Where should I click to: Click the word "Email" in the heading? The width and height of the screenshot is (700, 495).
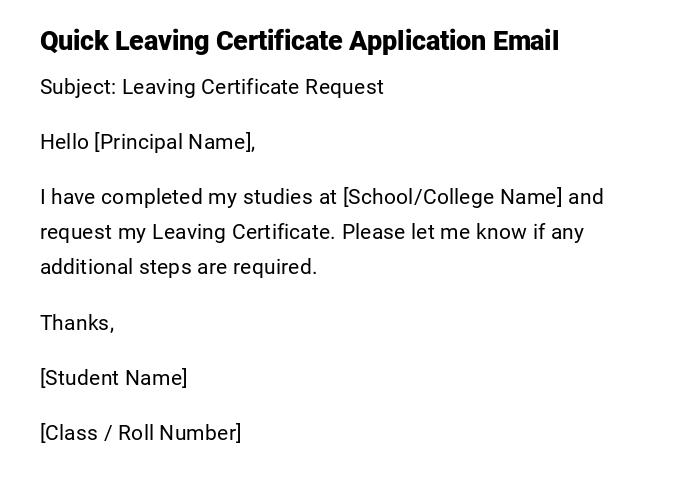[526, 41]
